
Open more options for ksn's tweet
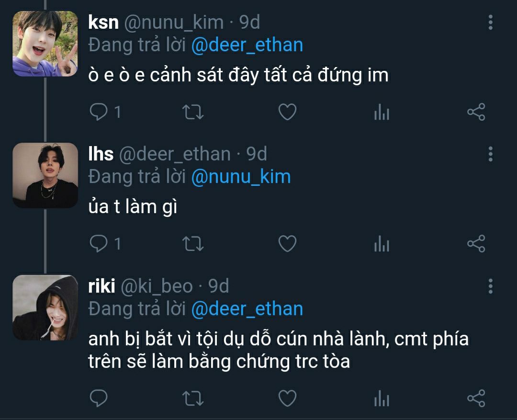[x=490, y=23]
